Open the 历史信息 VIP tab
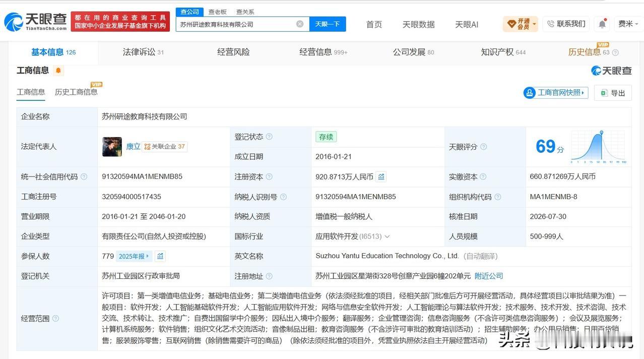The width and height of the screenshot is (644, 359). coord(589,52)
